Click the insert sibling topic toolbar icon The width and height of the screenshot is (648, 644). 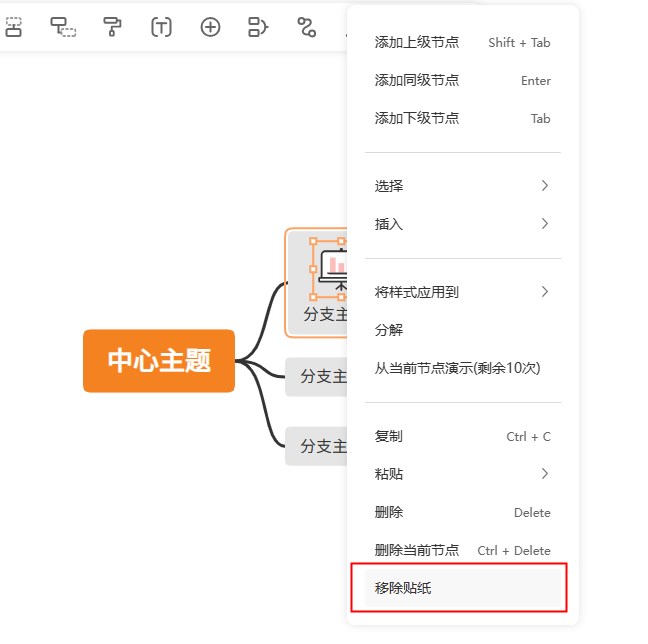coord(13,27)
